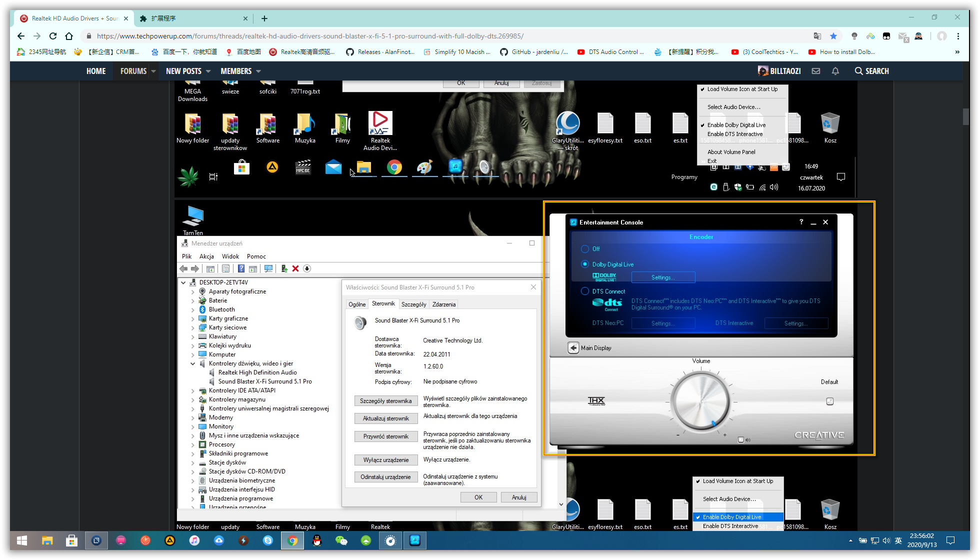This screenshot has width=980, height=560.
Task: Open Windows Start menu on taskbar
Action: click(x=22, y=540)
